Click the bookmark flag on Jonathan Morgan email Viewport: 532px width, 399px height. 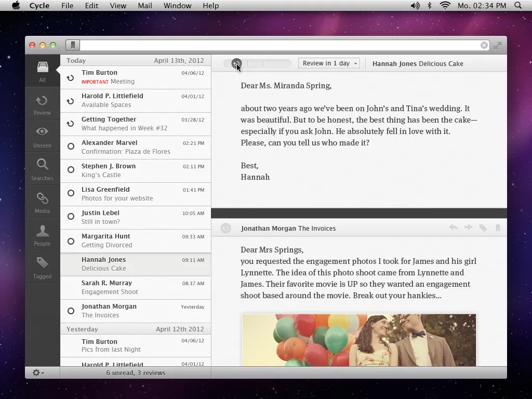498,228
